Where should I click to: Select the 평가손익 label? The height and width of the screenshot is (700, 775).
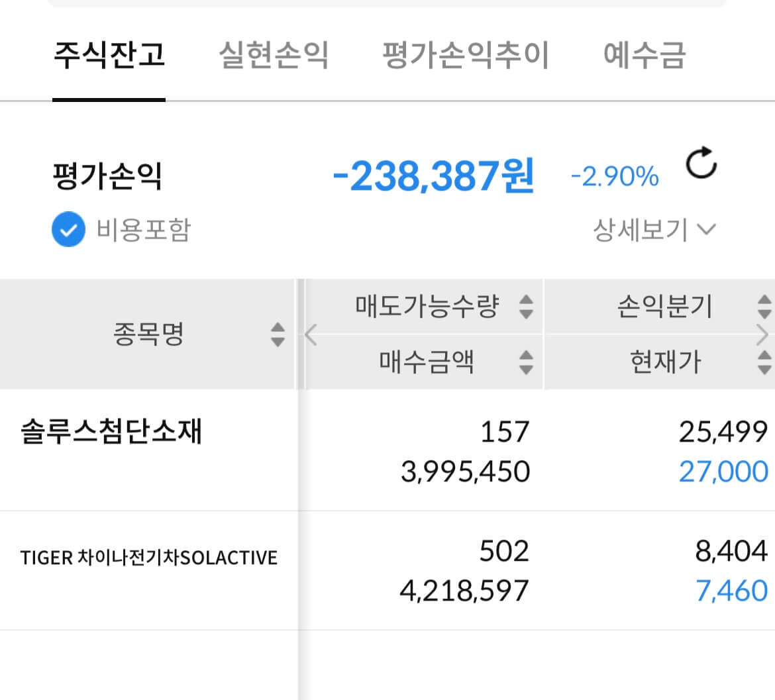107,176
